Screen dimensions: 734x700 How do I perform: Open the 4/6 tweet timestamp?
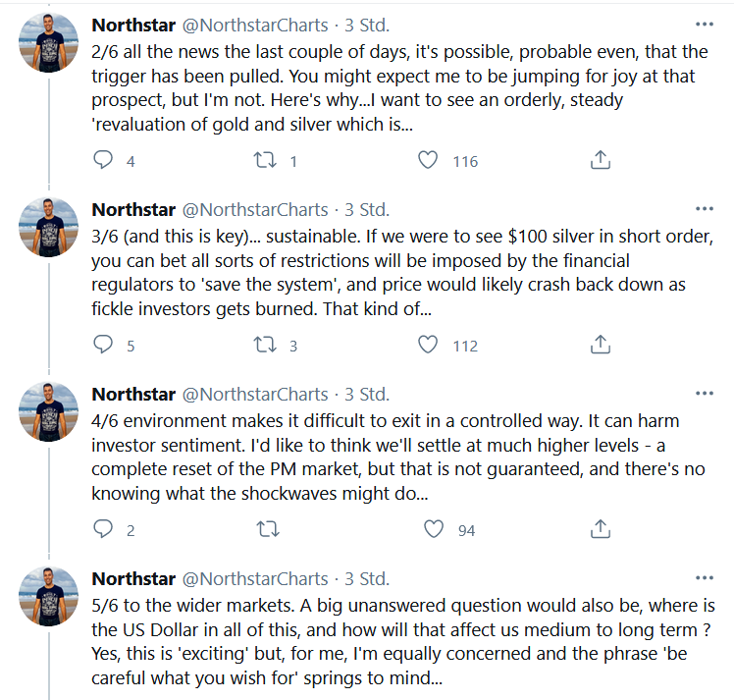coord(366,394)
